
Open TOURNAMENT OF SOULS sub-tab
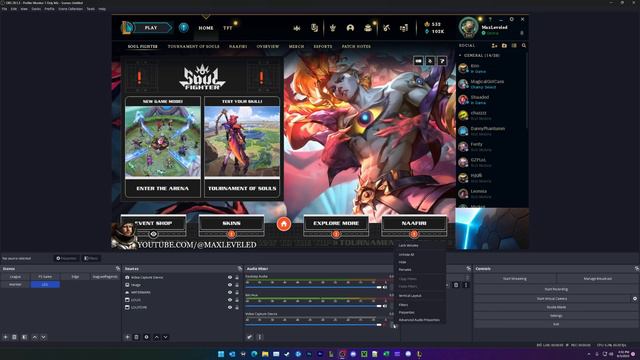(193, 47)
